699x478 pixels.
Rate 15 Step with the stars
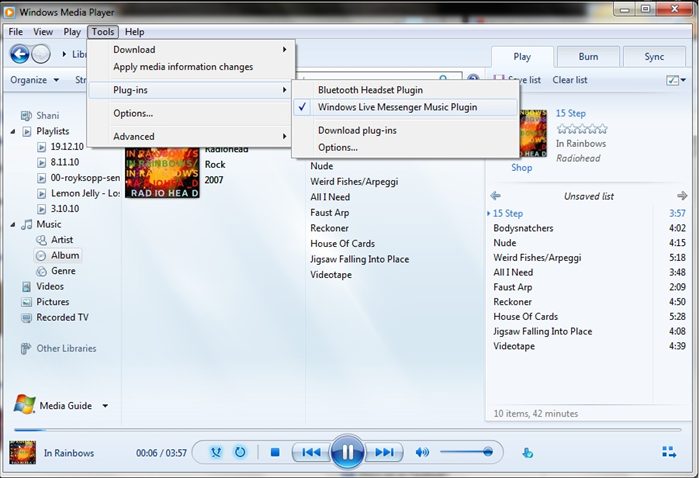(x=582, y=129)
